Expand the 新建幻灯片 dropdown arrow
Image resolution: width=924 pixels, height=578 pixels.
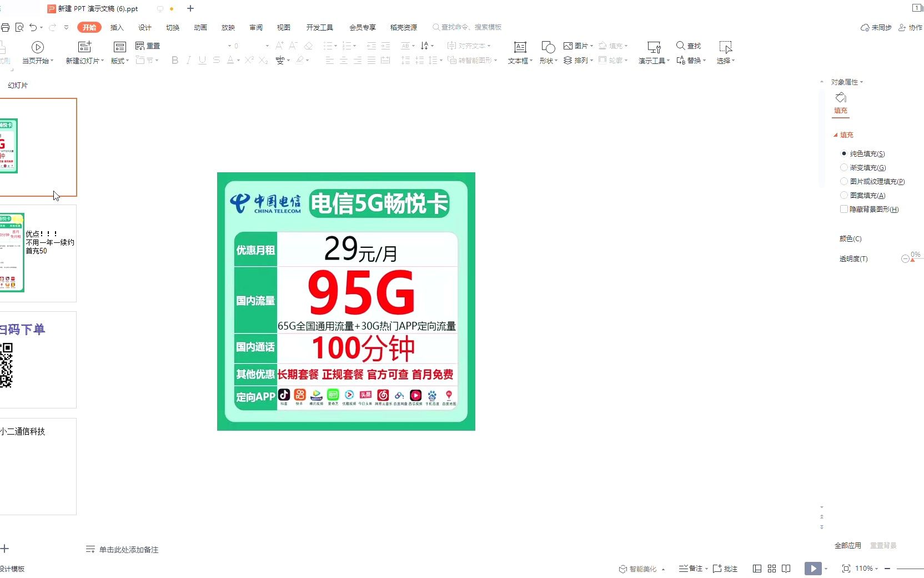click(x=102, y=61)
